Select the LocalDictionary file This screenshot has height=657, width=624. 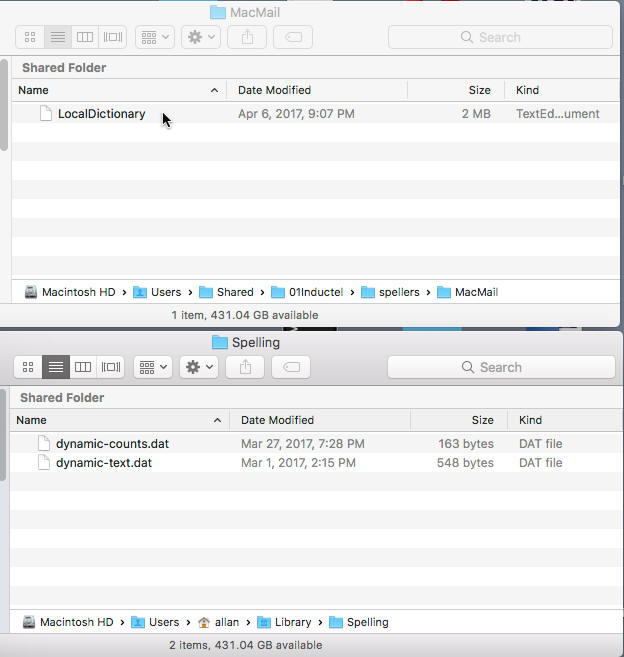click(101, 114)
